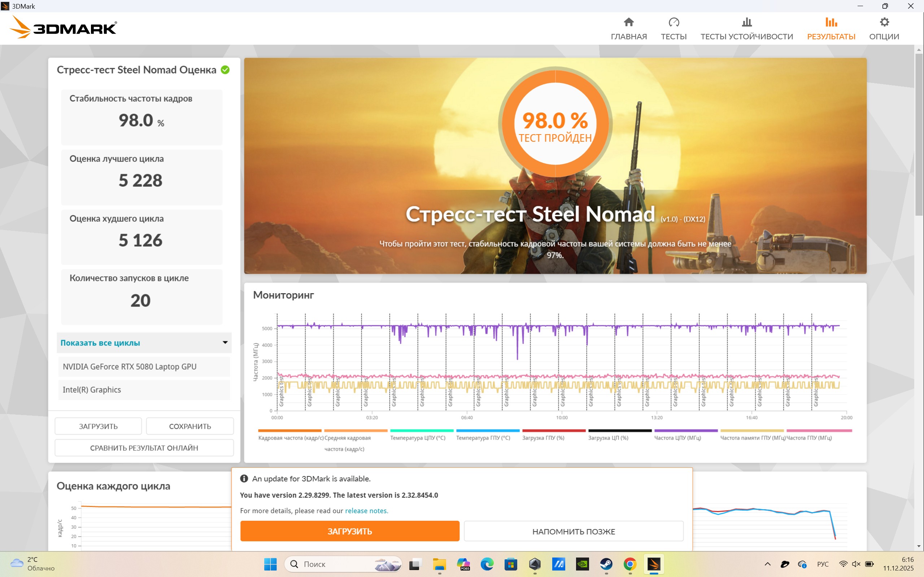Viewport: 924px width, 577px height.
Task: Click НАПОМНИТЬ ПОЗЖЕ button
Action: point(574,531)
